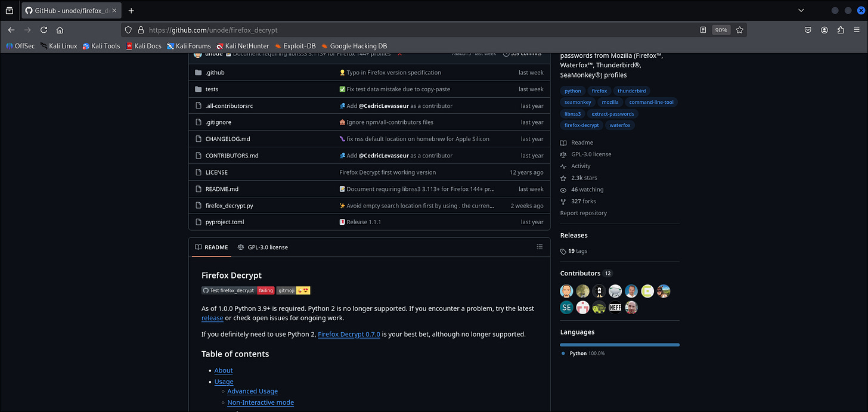Jump to Non-Interactive mode in contents
The image size is (868, 412).
pyautogui.click(x=261, y=402)
